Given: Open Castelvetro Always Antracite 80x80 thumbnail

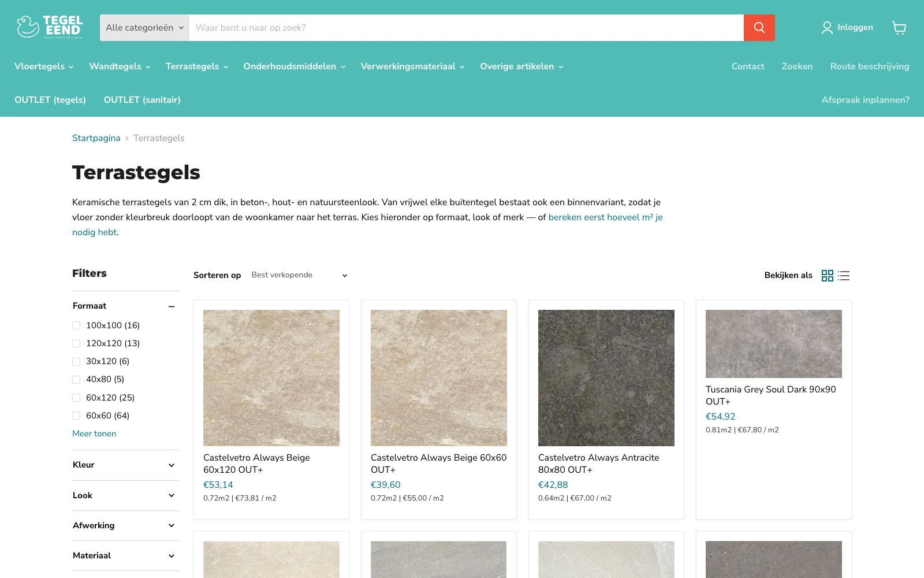Looking at the screenshot, I should point(606,378).
